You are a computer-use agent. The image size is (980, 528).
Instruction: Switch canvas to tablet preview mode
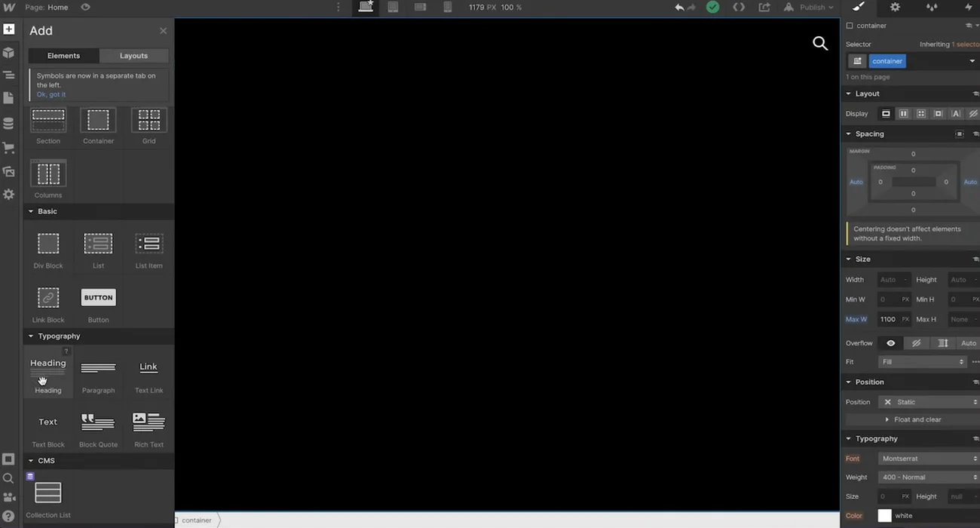(393, 8)
